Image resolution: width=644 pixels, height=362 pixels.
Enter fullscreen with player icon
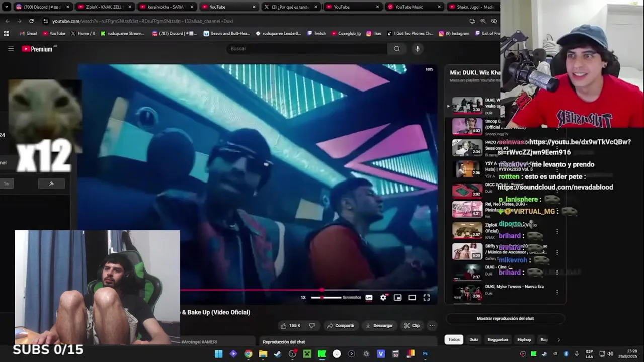[426, 298]
